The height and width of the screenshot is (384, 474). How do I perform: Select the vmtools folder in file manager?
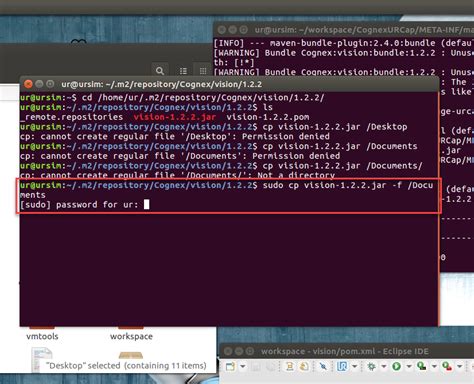42,336
